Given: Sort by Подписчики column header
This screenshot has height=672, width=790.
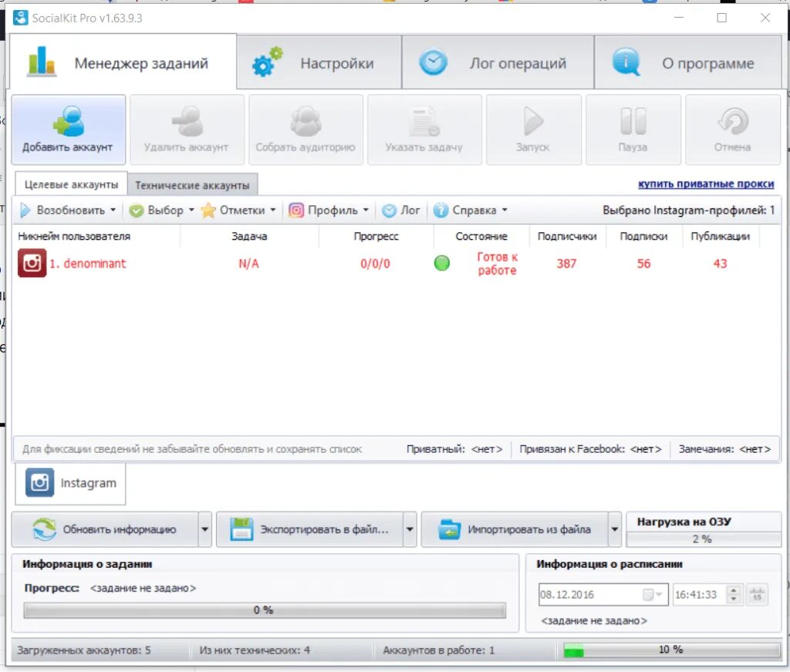Looking at the screenshot, I should point(567,236).
